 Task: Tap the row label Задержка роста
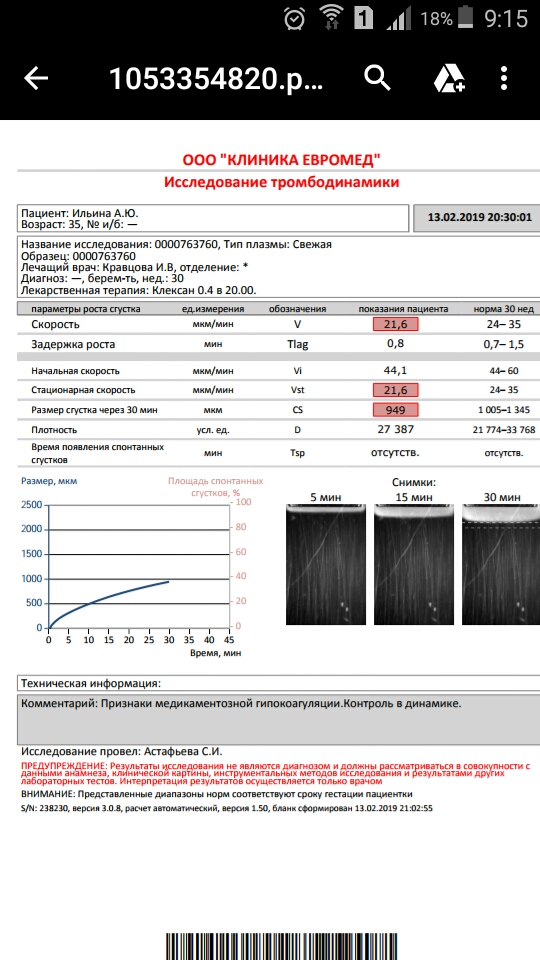[x=73, y=345]
